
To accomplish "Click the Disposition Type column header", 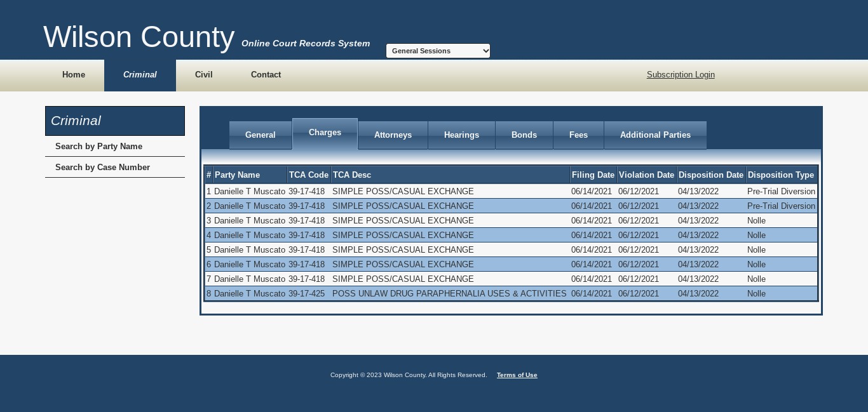I will [x=781, y=175].
